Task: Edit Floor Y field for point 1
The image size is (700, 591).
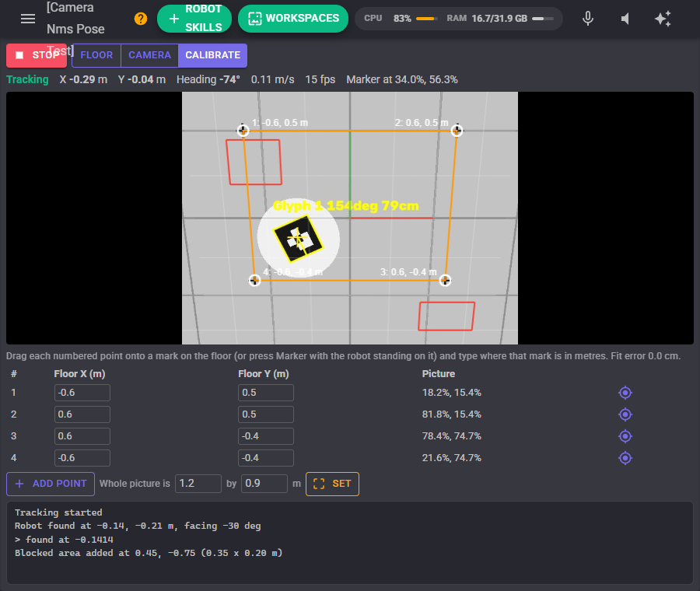Action: pos(266,393)
